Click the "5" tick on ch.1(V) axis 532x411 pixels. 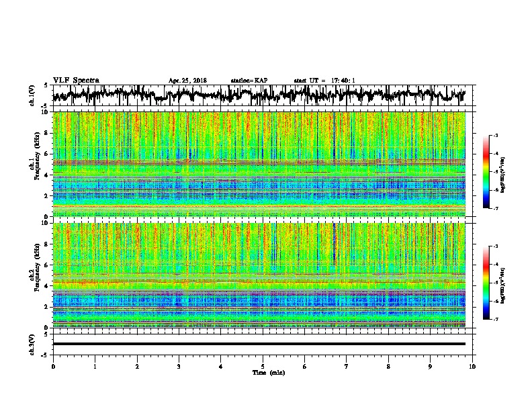[46, 85]
